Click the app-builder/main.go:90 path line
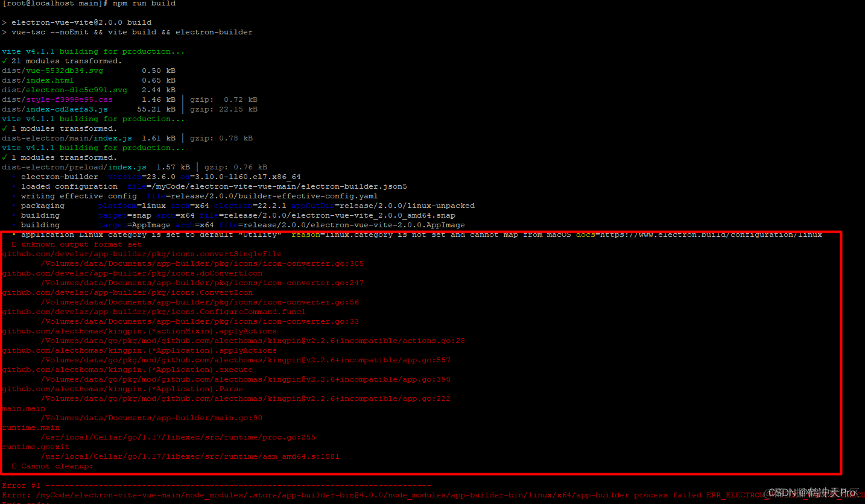The image size is (865, 504). coord(151,418)
